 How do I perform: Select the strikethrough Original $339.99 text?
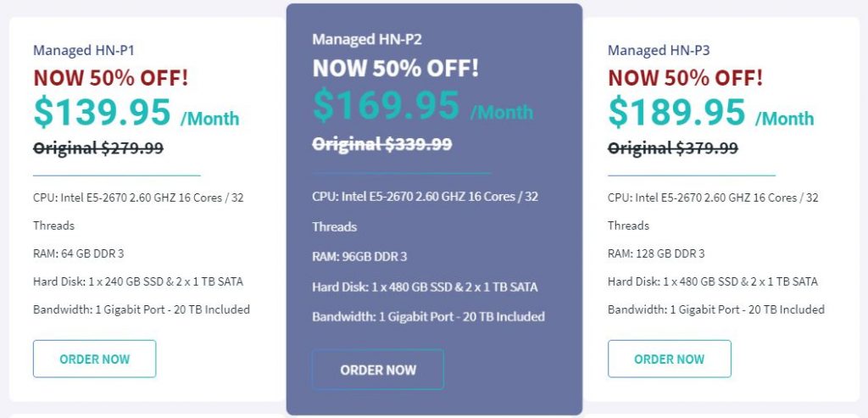coord(381,144)
